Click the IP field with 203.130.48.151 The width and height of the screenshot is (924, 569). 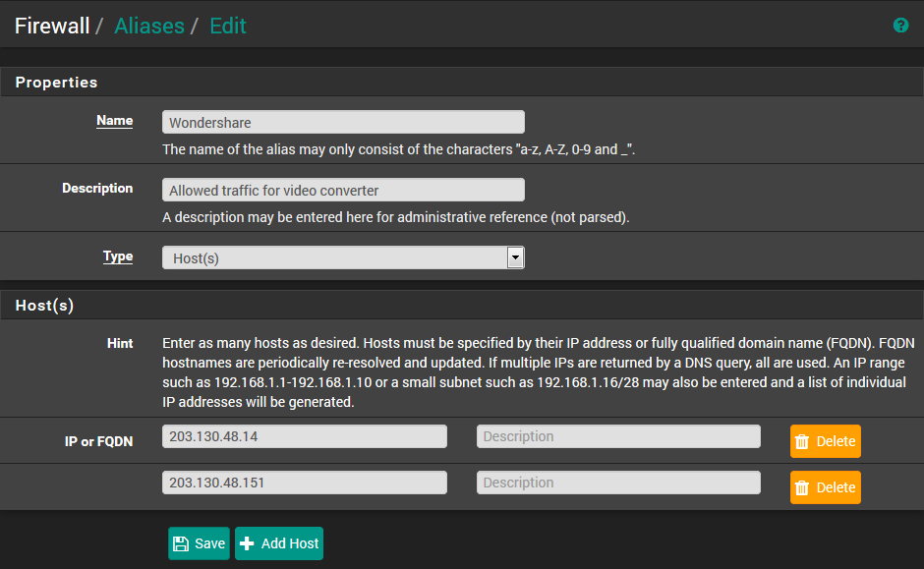[x=304, y=483]
